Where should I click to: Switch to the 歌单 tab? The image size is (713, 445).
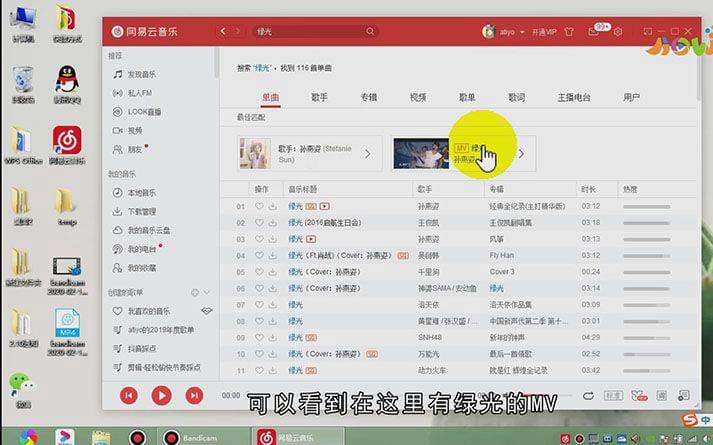[x=467, y=97]
